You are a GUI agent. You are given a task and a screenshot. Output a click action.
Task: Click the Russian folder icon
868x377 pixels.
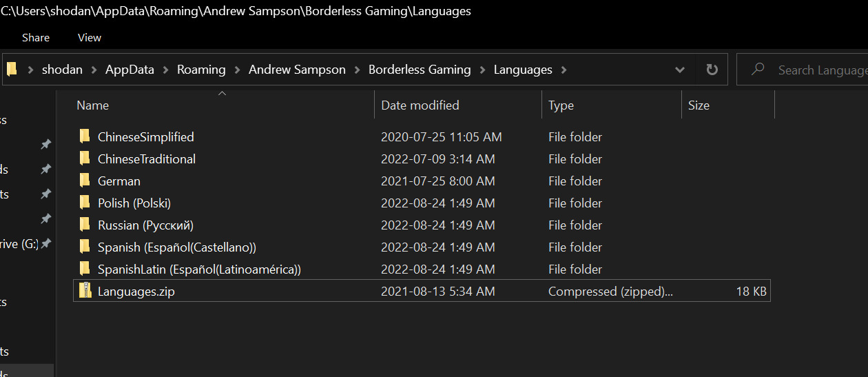[x=85, y=225]
